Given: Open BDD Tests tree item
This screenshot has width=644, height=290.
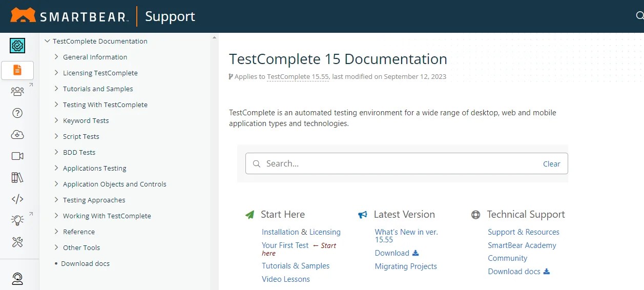Looking at the screenshot, I should tap(79, 152).
